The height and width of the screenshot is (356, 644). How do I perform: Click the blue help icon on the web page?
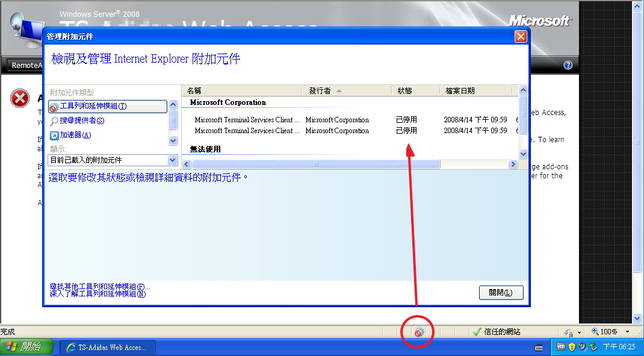tap(568, 65)
